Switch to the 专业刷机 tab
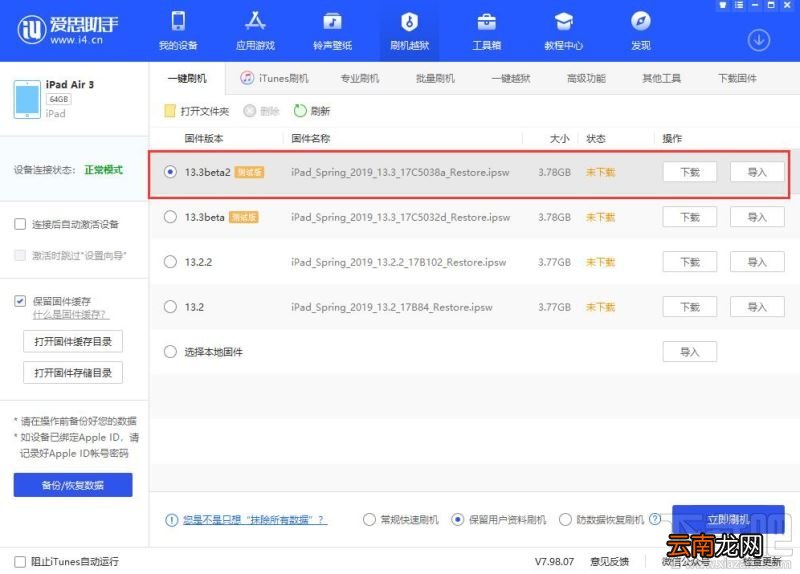Screen dimensions: 800x574 pos(360,78)
